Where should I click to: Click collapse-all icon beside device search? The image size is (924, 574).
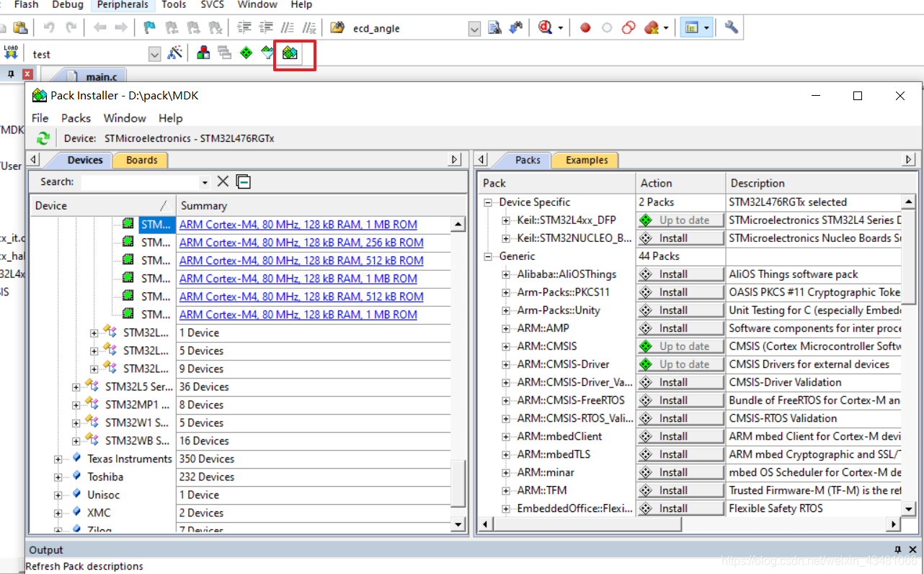(x=244, y=181)
